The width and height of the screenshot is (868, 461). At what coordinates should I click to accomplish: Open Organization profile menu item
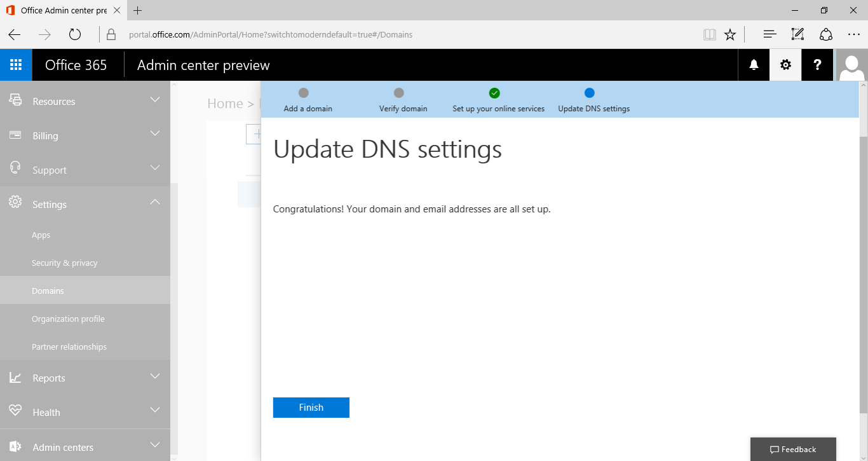[68, 319]
